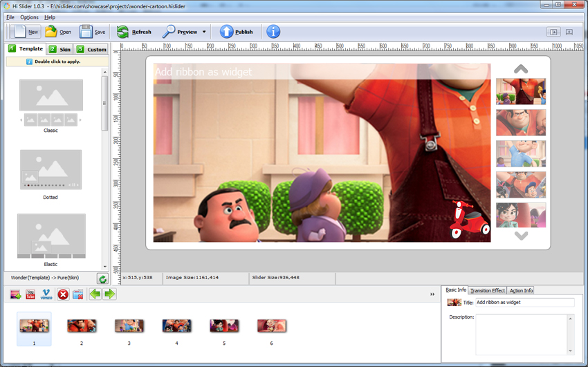Screen dimensions: 588x367
Task: Open the Help menu
Action: [50, 17]
